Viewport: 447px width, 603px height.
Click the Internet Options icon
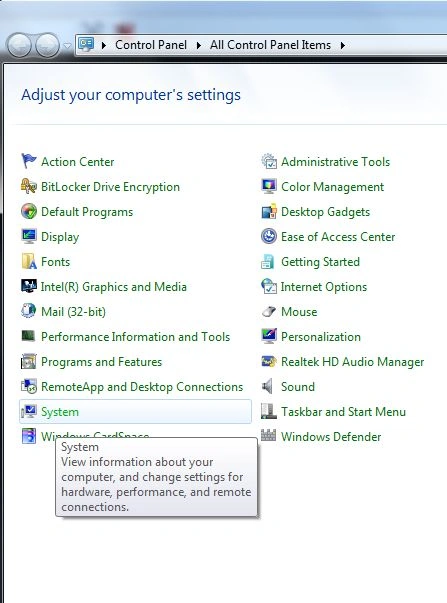tap(269, 287)
